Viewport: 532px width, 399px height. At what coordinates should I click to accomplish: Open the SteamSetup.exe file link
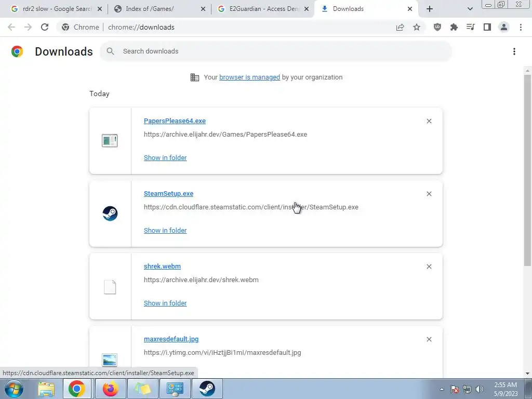(x=169, y=194)
